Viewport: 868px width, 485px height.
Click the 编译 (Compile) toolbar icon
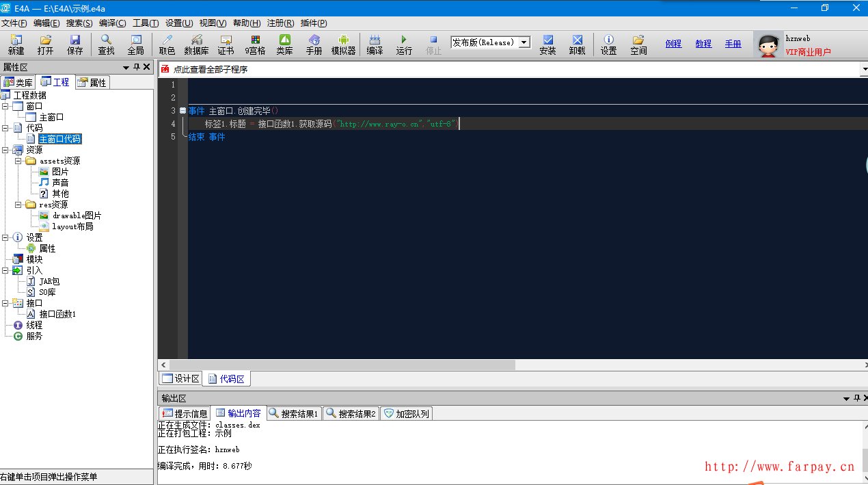(x=375, y=44)
